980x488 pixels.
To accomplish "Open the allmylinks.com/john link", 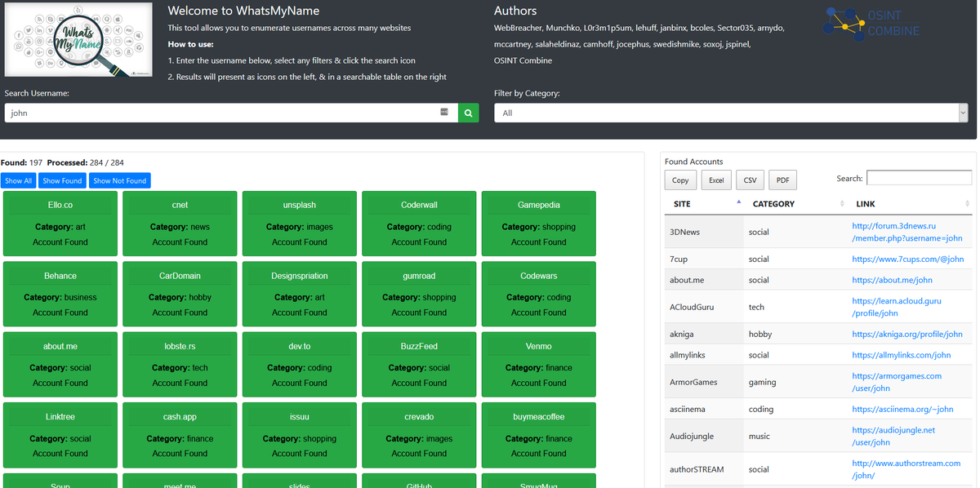I will tap(901, 355).
